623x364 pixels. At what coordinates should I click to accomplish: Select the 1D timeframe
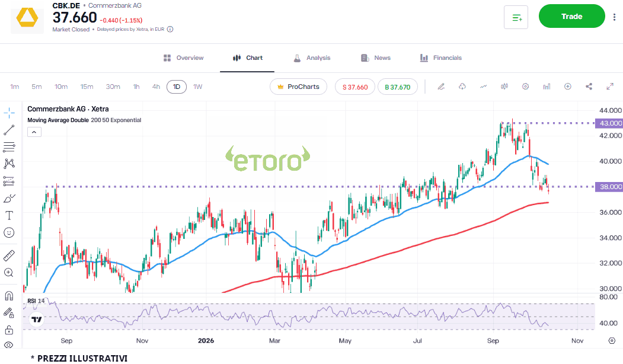pyautogui.click(x=177, y=87)
